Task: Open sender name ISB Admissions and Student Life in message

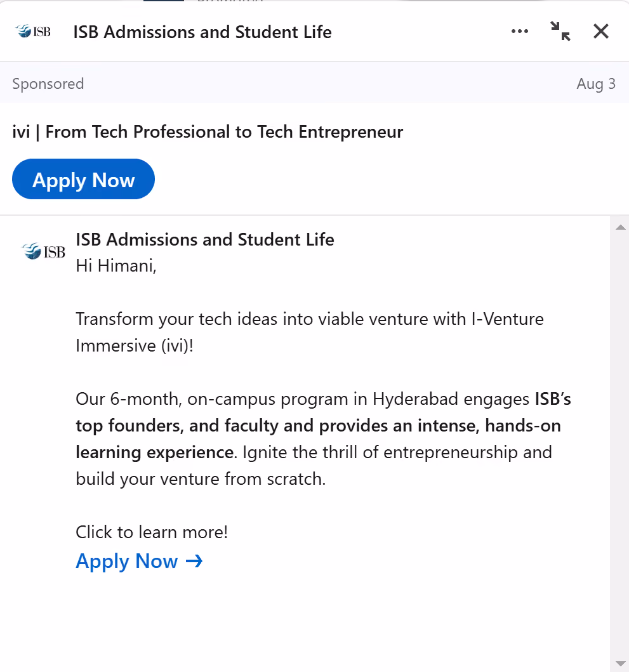Action: pyautogui.click(x=205, y=240)
